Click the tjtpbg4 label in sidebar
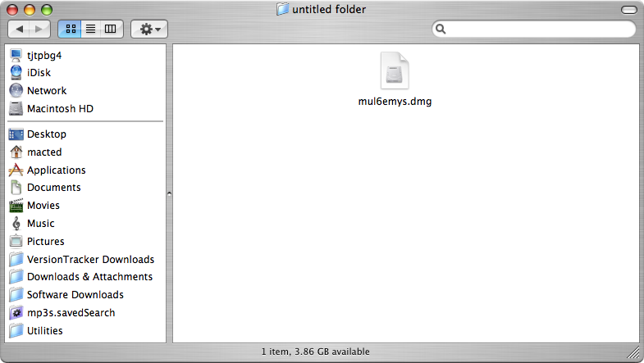The width and height of the screenshot is (644, 363). pos(44,56)
